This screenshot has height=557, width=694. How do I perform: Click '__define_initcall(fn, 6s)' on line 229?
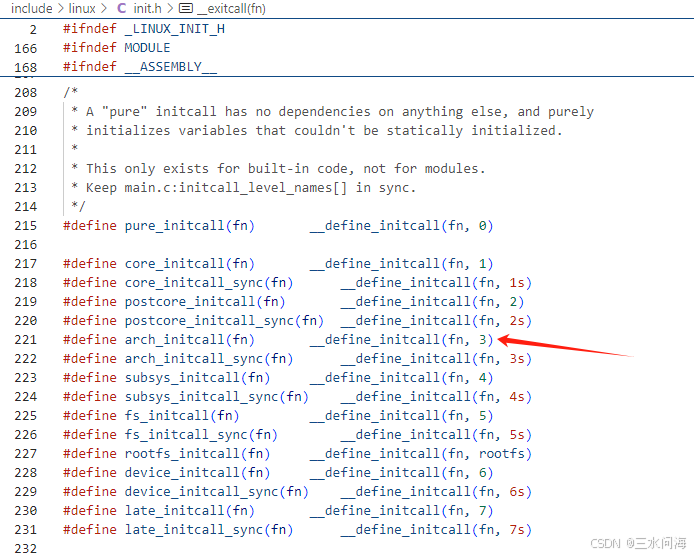click(436, 492)
